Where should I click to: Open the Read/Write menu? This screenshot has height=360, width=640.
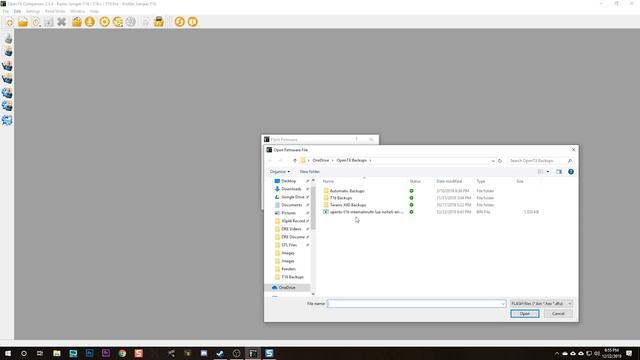(x=55, y=11)
